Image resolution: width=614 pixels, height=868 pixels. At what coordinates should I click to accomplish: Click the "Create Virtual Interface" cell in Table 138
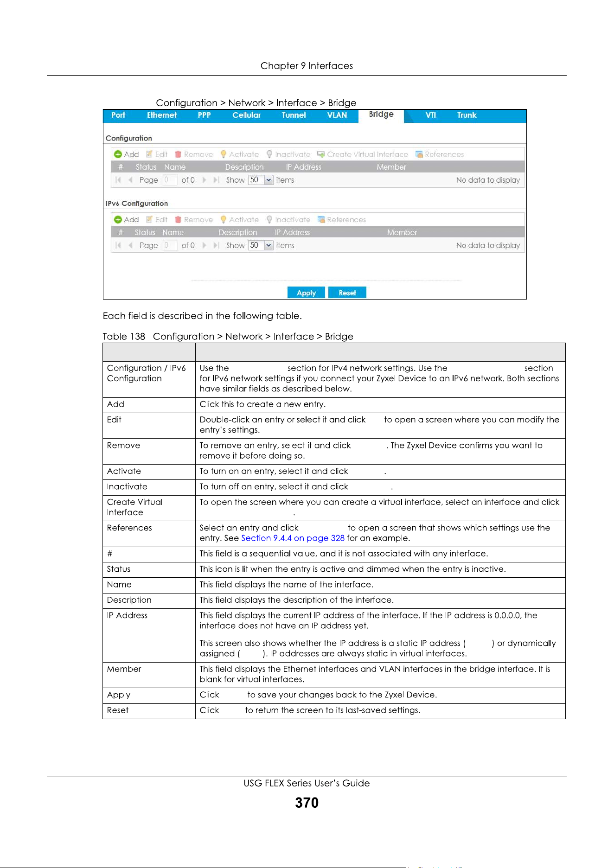pyautogui.click(x=149, y=508)
